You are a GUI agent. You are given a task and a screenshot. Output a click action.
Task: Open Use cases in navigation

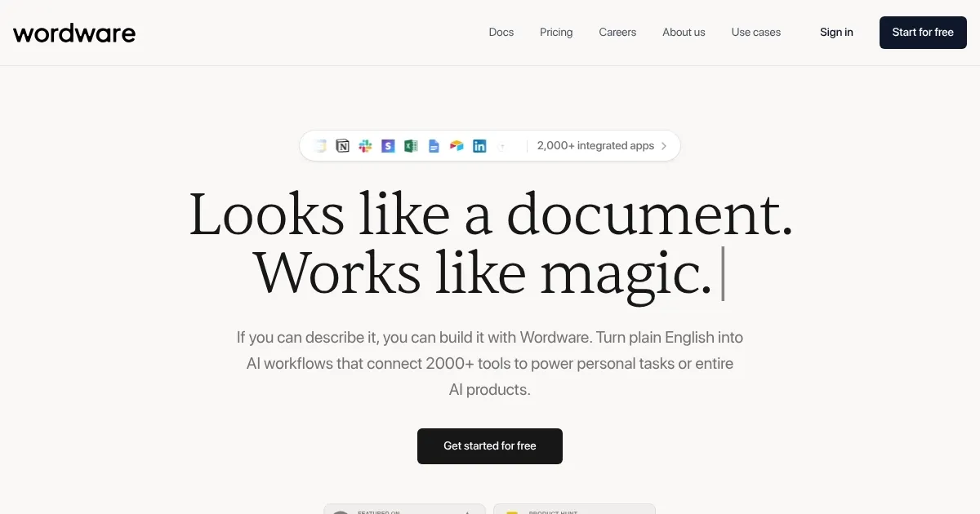coord(756,33)
